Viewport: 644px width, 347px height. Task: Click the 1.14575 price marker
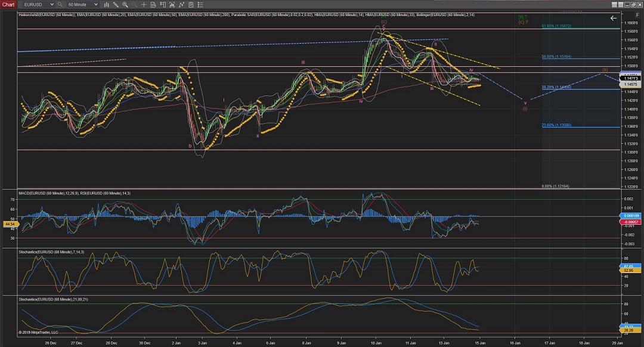(630, 84)
